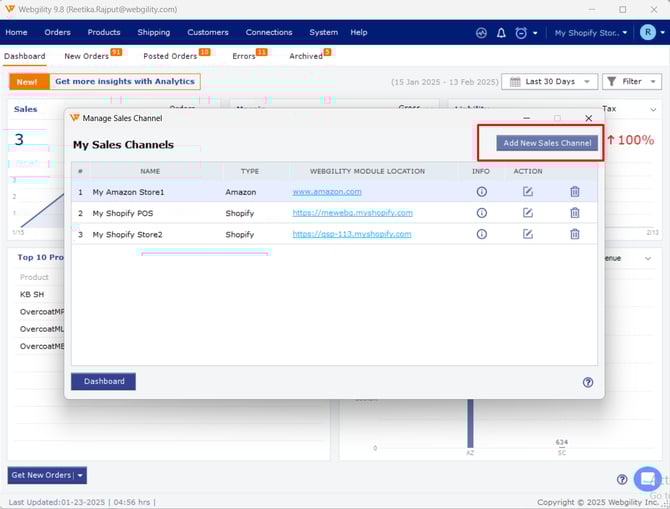Open the Connections menu
The height and width of the screenshot is (509, 670).
(269, 32)
